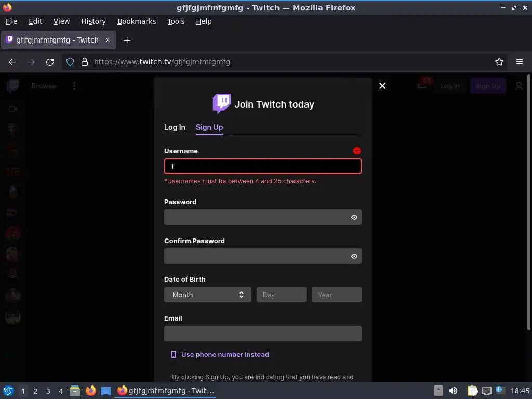Click the Use phone number instead link
This screenshot has width=532, height=399.
pos(225,354)
